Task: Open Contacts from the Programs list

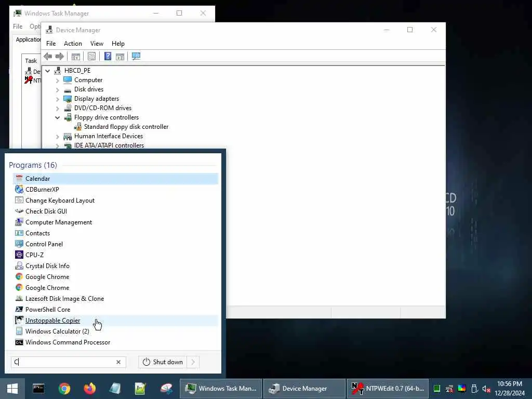Action: tap(115, 233)
